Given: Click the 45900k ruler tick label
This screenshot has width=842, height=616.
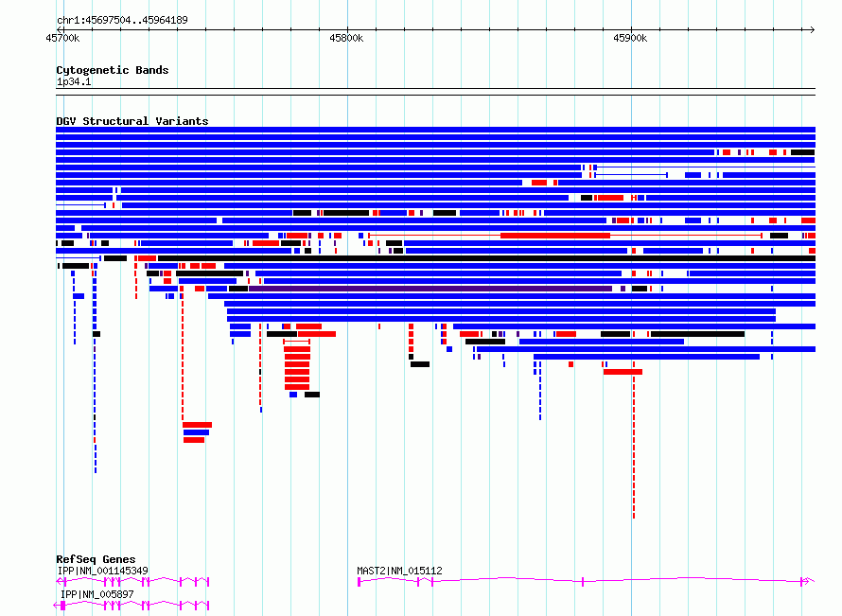Looking at the screenshot, I should click(x=630, y=38).
